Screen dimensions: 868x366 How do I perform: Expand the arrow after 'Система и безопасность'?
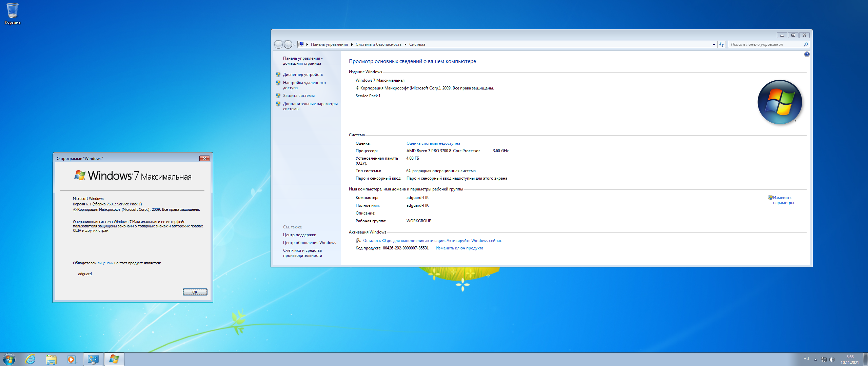tap(405, 44)
